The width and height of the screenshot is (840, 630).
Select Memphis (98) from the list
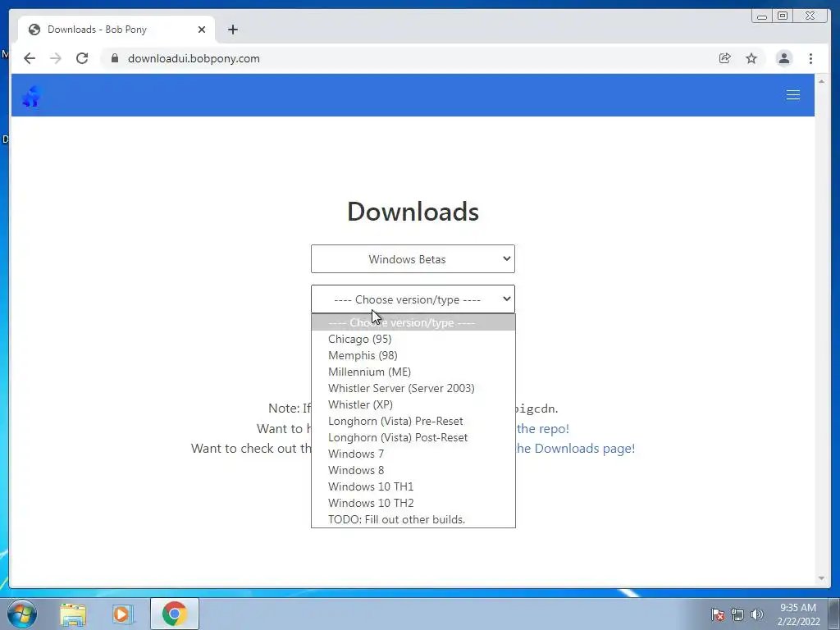point(413,355)
